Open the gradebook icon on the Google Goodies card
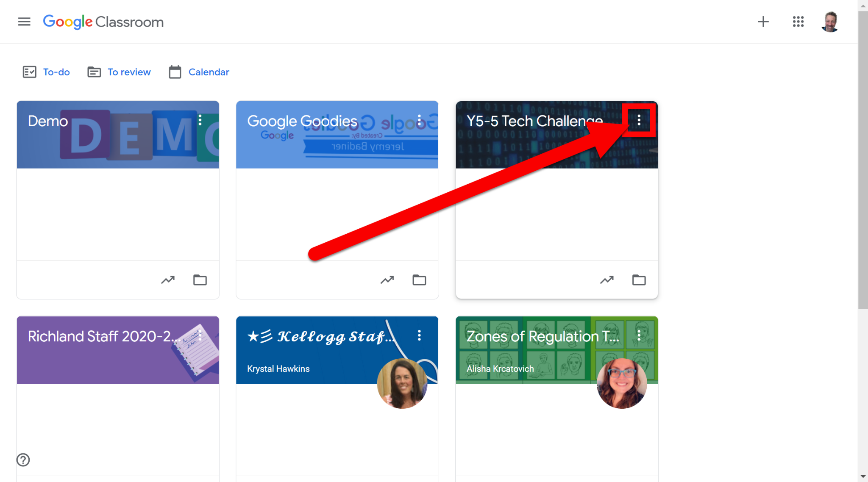Viewport: 868px width, 482px height. pos(387,280)
